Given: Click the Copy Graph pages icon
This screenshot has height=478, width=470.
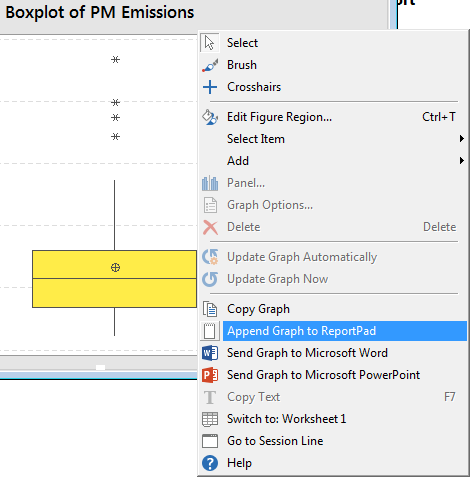Looking at the screenshot, I should coord(210,309).
